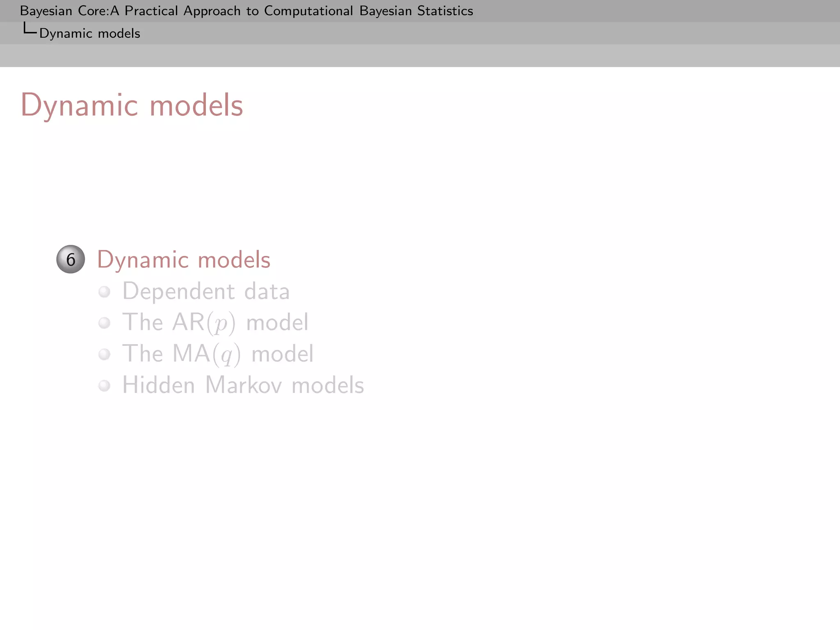Click the tree-branch corner icon in header
Screen dimensions: 840x630
coord(29,29)
